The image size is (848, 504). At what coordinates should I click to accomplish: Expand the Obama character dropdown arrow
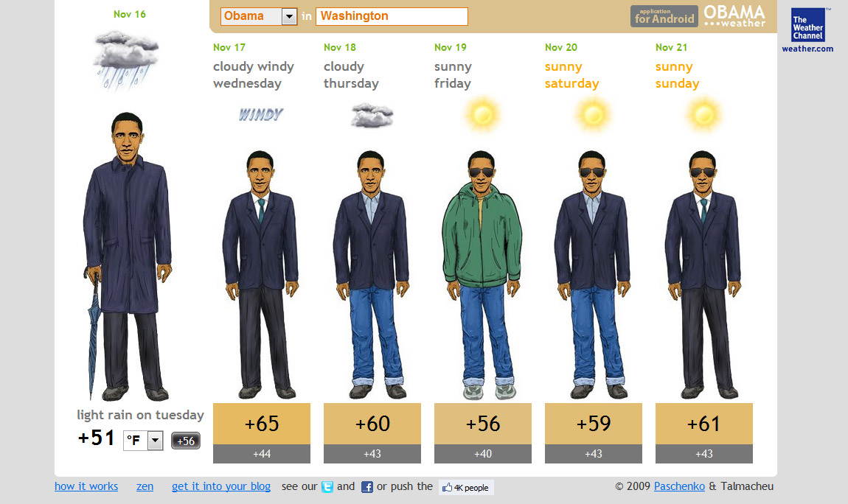point(289,17)
